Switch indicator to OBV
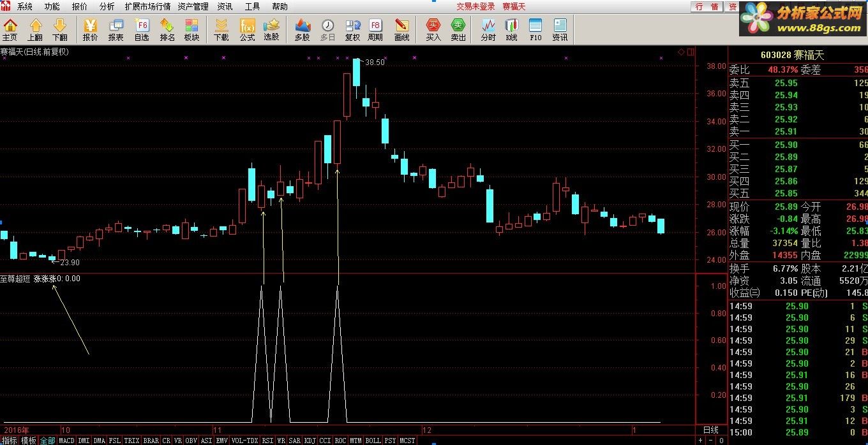This screenshot has width=868, height=445. click(191, 441)
